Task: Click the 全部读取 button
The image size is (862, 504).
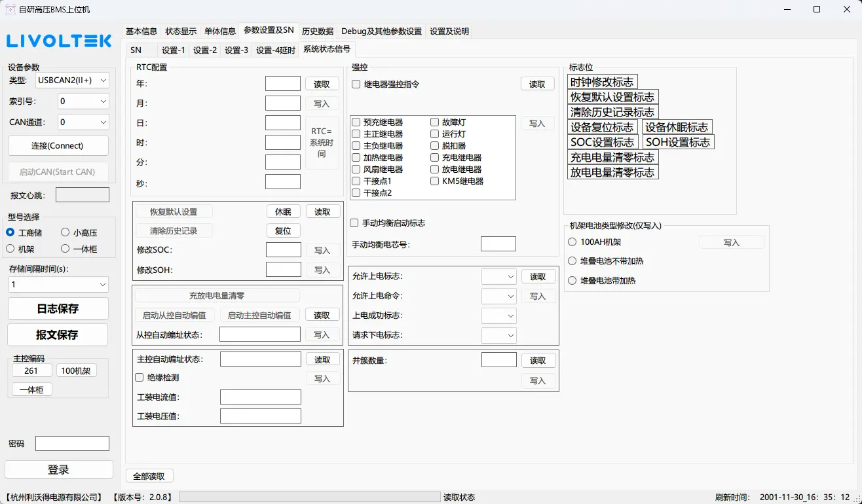Action: 149,476
